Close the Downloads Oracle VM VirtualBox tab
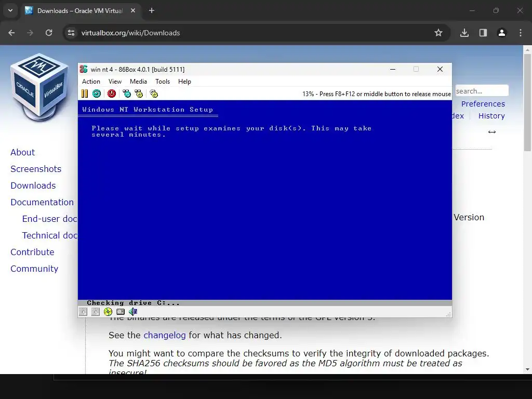The width and height of the screenshot is (532, 399). (133, 10)
